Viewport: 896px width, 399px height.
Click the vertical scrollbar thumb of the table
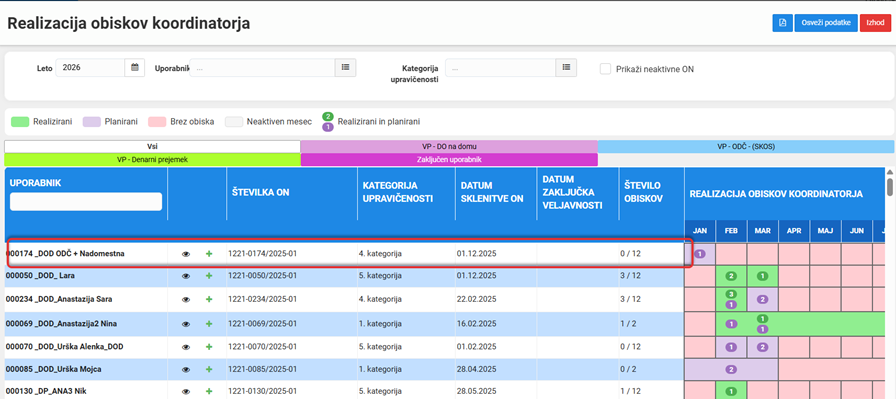point(890,187)
